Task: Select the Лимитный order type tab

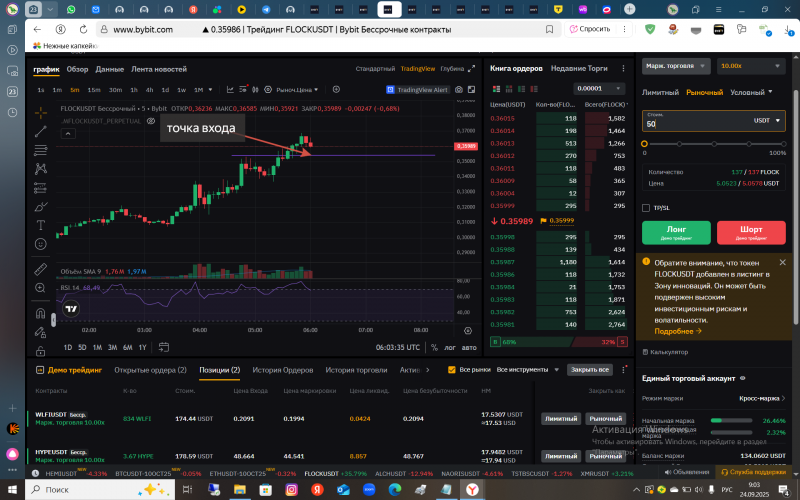Action: [x=660, y=92]
